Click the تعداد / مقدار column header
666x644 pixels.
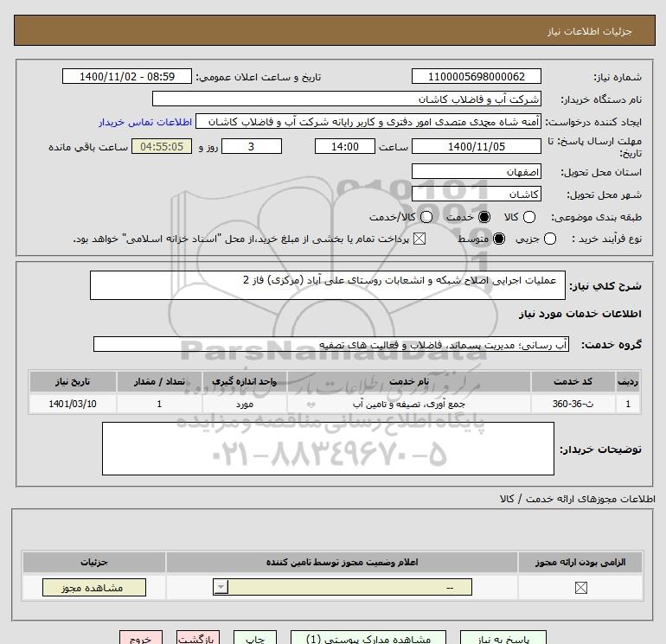(x=159, y=381)
